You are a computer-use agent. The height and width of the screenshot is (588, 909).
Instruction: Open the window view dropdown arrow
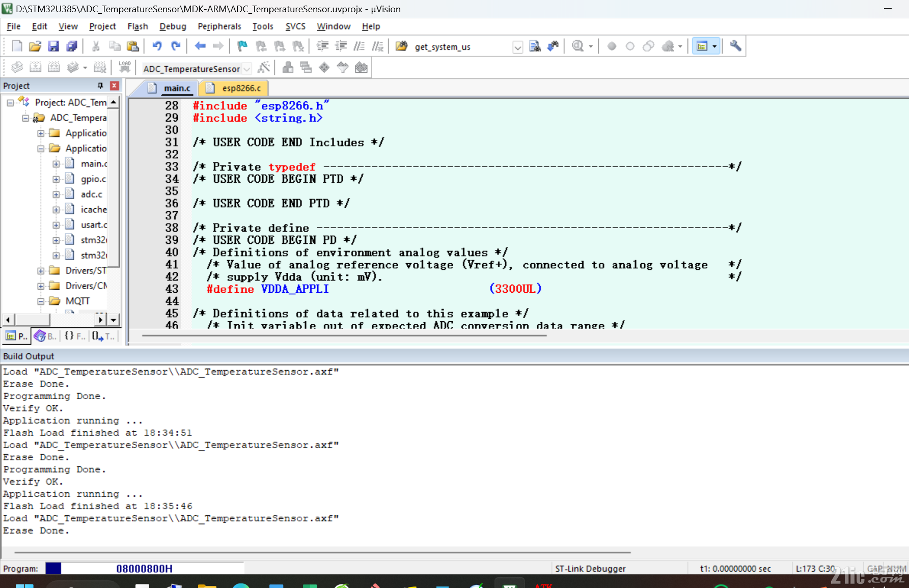coord(714,46)
